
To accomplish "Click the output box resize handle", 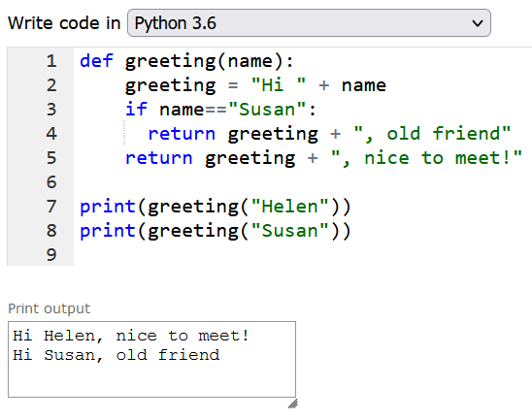I will [x=293, y=404].
